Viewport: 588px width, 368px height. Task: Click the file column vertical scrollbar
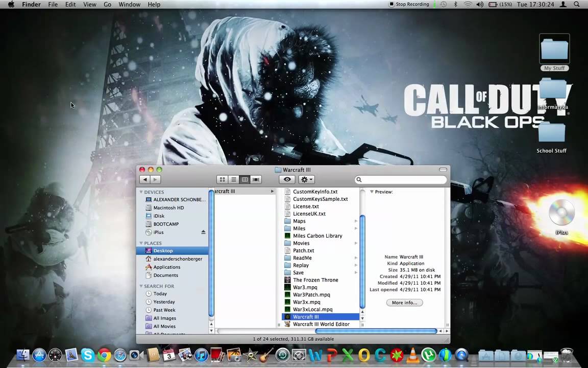tap(362, 261)
